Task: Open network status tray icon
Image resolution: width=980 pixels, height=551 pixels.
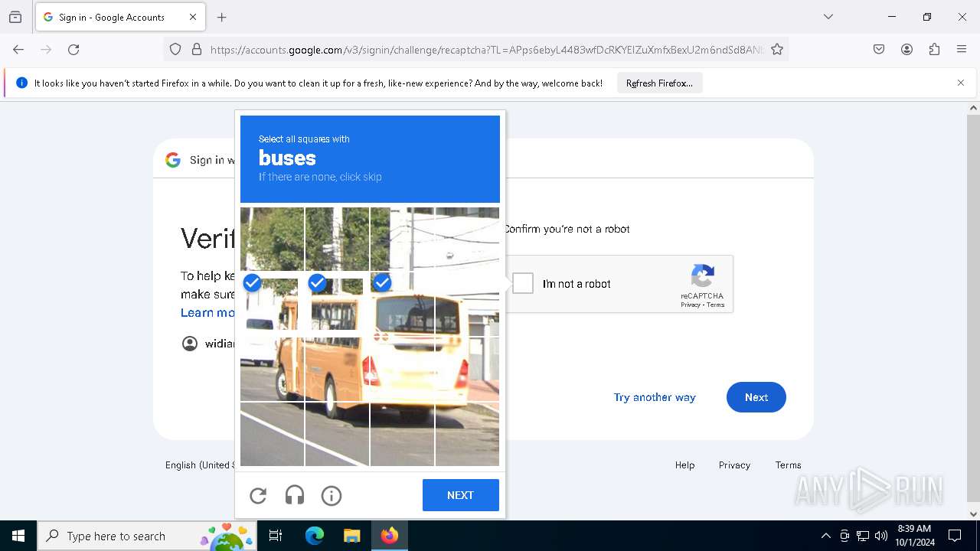Action: point(863,536)
